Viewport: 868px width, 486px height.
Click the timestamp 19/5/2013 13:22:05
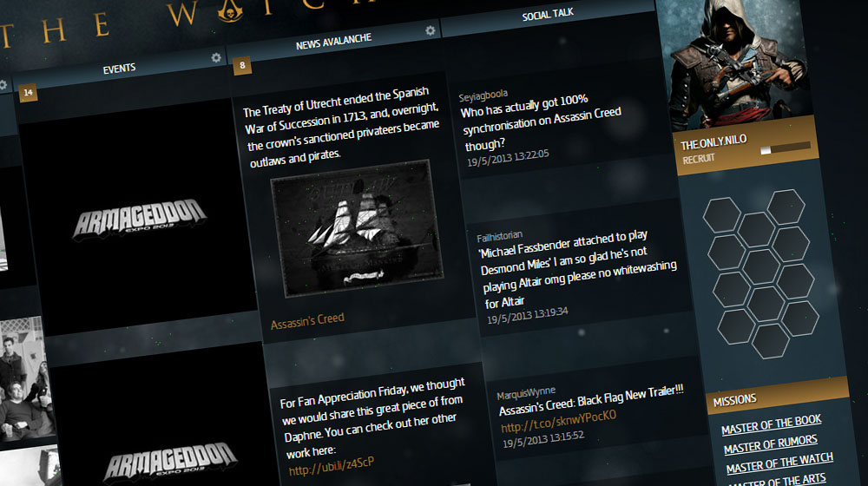[508, 157]
